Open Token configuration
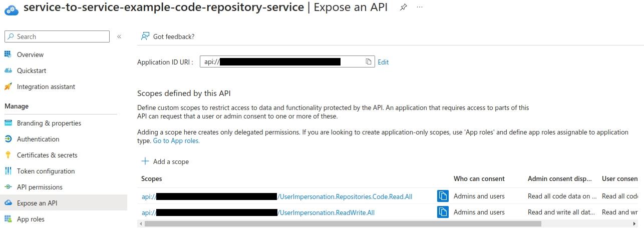 click(x=46, y=171)
